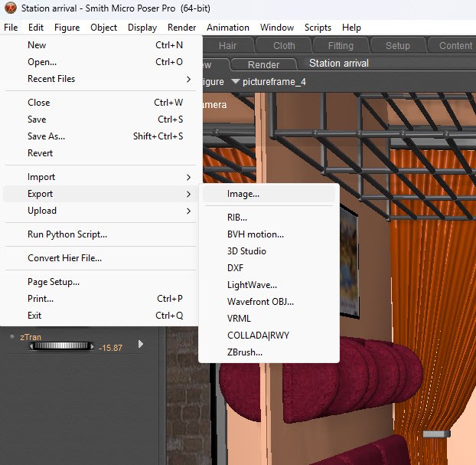The image size is (476, 465).
Task: Select LightWave... export option
Action: point(269,285)
